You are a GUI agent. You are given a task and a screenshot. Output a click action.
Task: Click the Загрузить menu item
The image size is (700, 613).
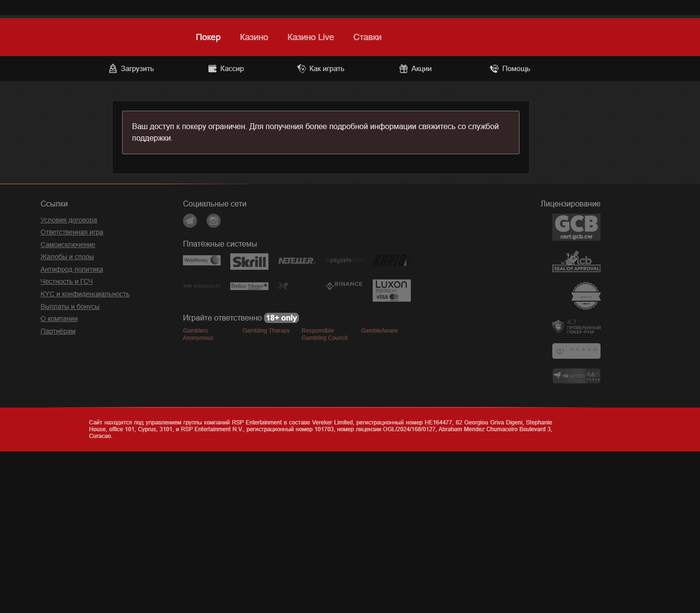(131, 68)
